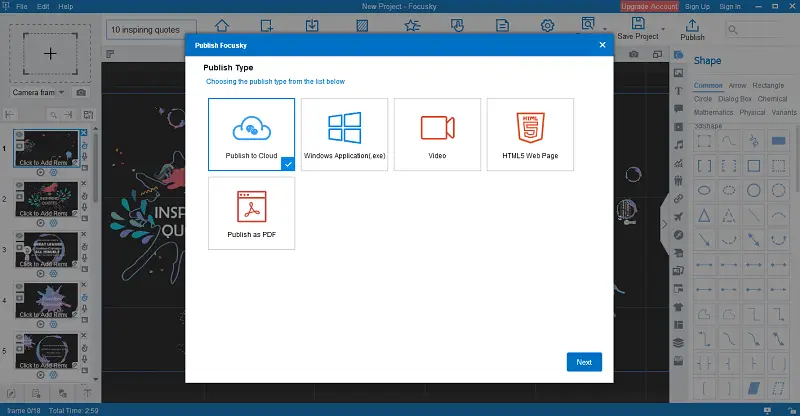Click the project title field '10 inspiring quotes'
800x416 pixels.
[x=151, y=30]
